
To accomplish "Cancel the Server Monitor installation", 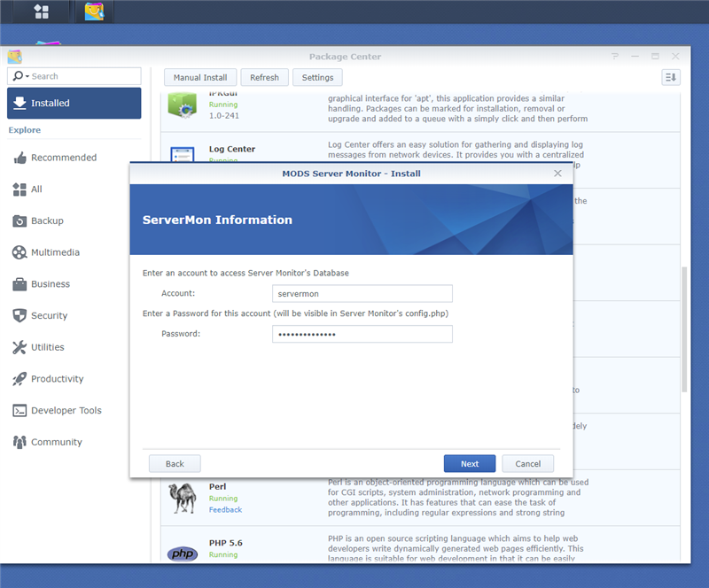I will tap(527, 464).
